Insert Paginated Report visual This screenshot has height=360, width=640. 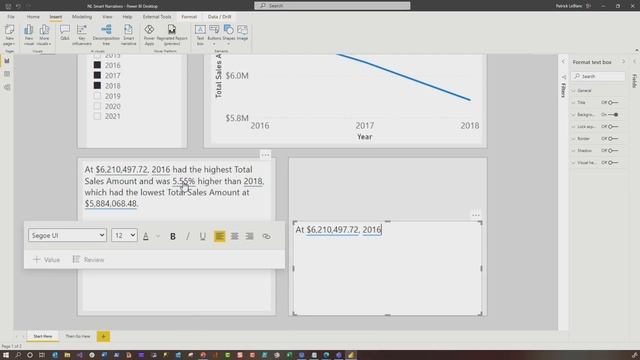(172, 35)
